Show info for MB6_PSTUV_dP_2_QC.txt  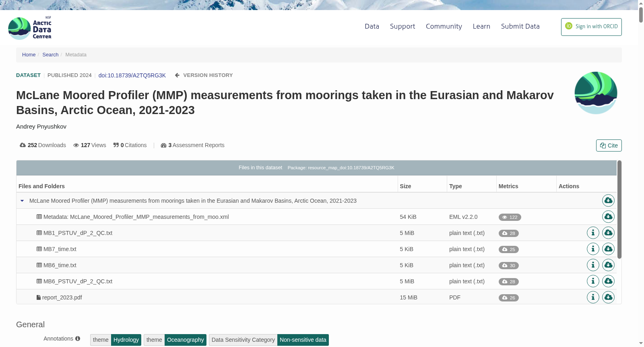(593, 281)
